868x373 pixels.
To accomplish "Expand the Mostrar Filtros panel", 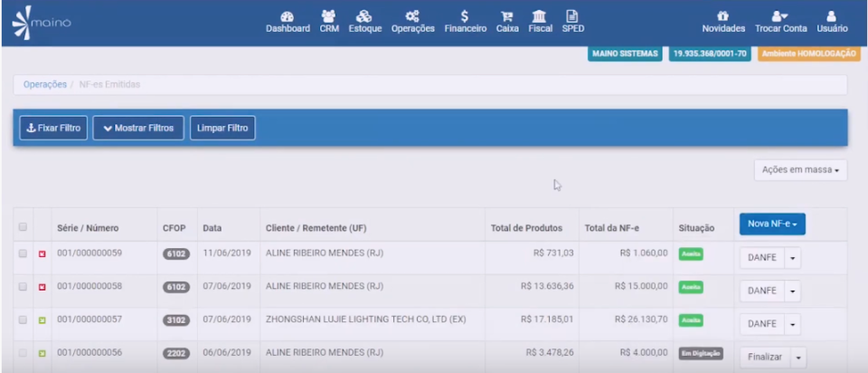I will (x=138, y=129).
